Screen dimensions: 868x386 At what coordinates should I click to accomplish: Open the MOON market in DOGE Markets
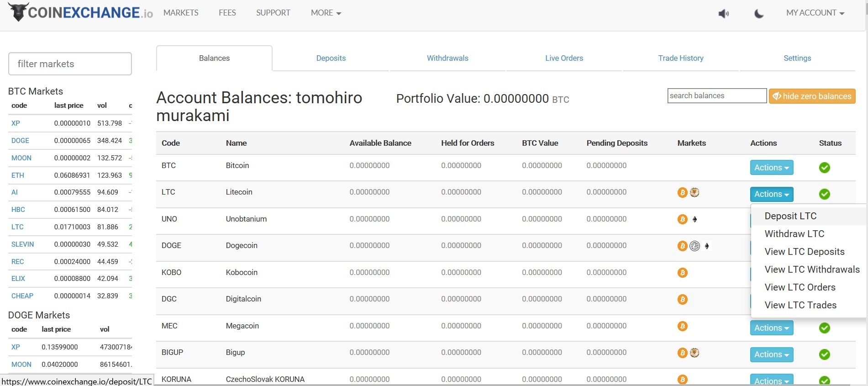[x=21, y=365]
